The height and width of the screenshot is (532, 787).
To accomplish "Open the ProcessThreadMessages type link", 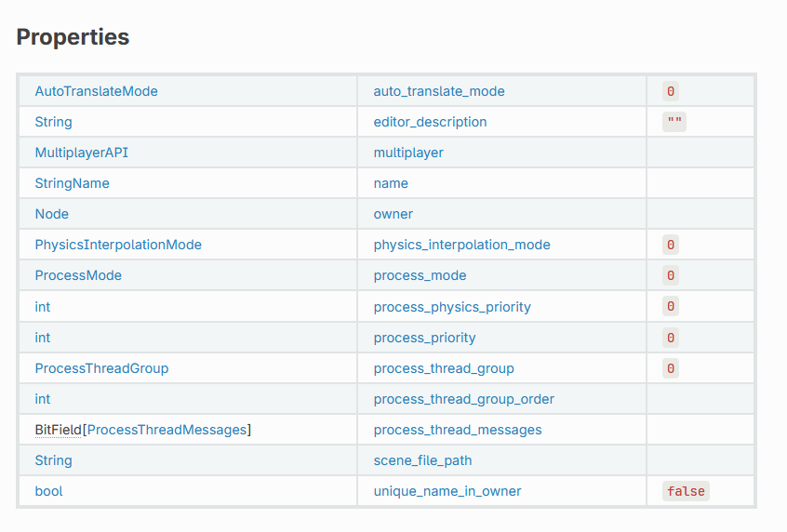I will 167,430.
